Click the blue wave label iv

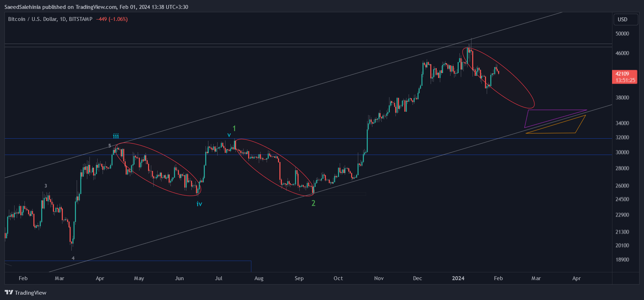pos(200,204)
